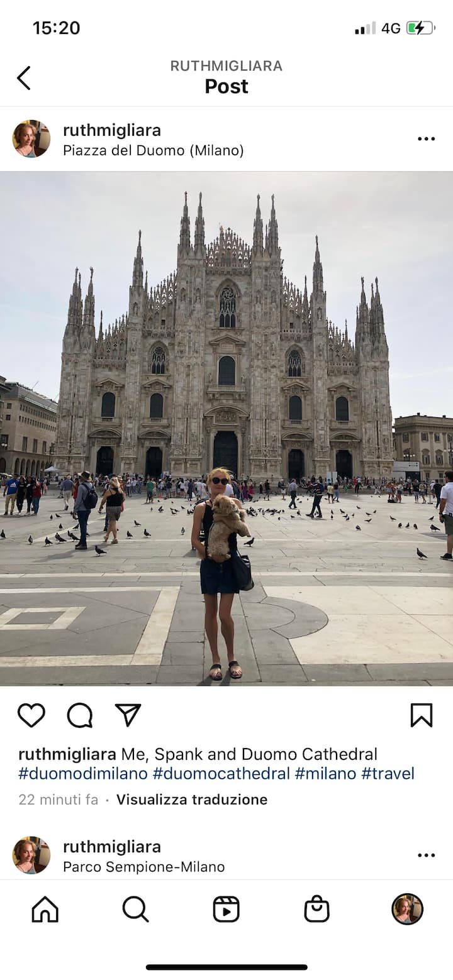
Task: Tap profile picture on Parco Sempione post
Action: [x=31, y=855]
